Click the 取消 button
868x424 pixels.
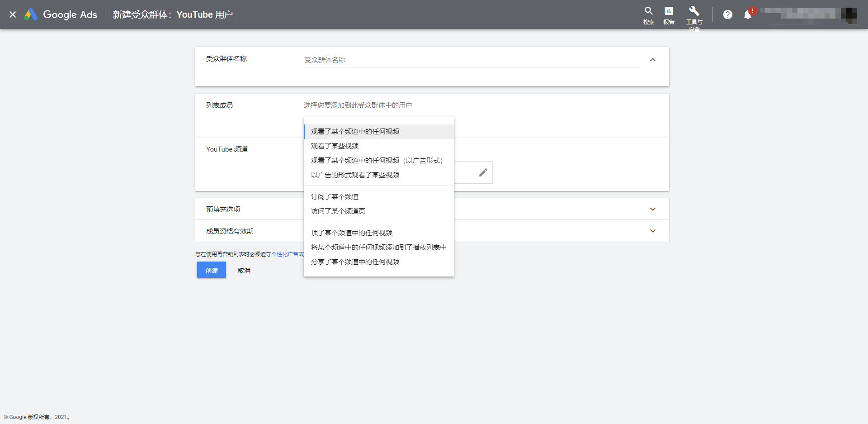244,271
